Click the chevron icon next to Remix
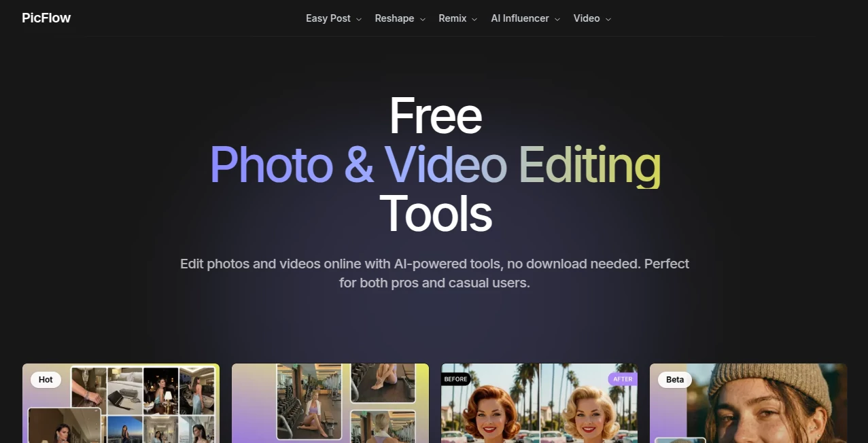Viewport: 868px width, 443px height. tap(476, 19)
